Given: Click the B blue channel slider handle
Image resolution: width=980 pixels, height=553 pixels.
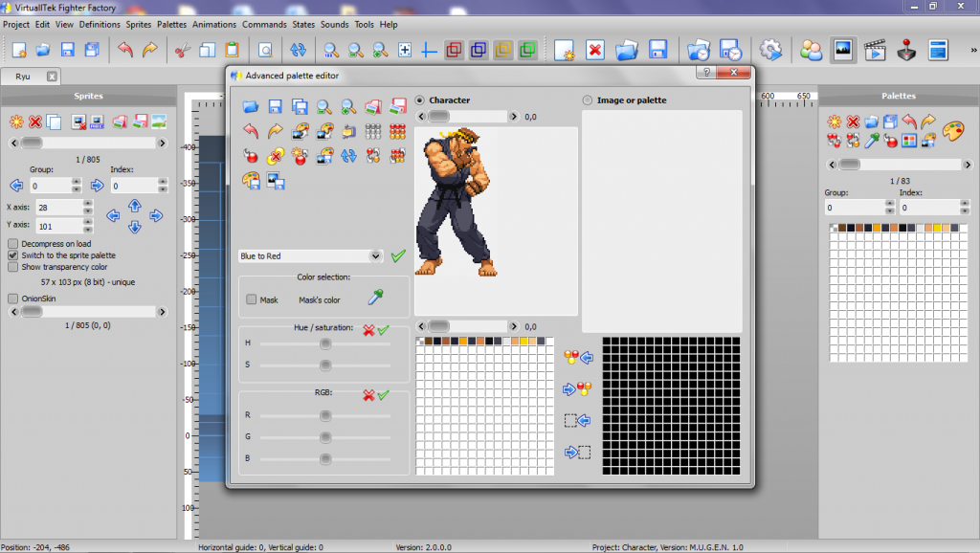Looking at the screenshot, I should [x=325, y=459].
